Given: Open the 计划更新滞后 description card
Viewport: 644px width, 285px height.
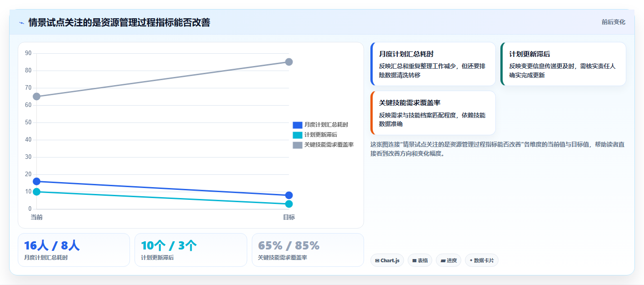Looking at the screenshot, I should pos(563,64).
